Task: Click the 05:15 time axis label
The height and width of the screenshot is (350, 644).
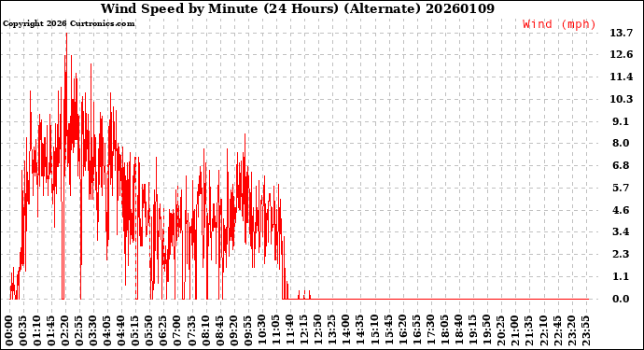Action: click(x=135, y=331)
